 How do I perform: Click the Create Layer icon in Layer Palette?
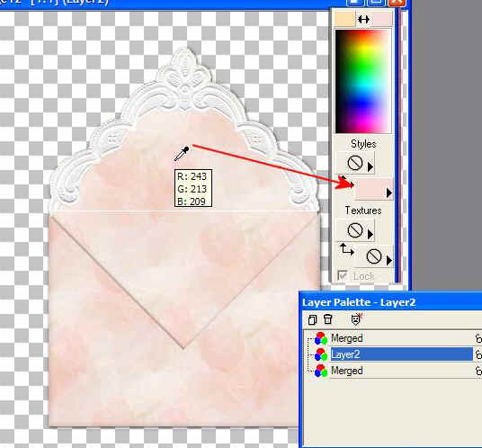312,319
